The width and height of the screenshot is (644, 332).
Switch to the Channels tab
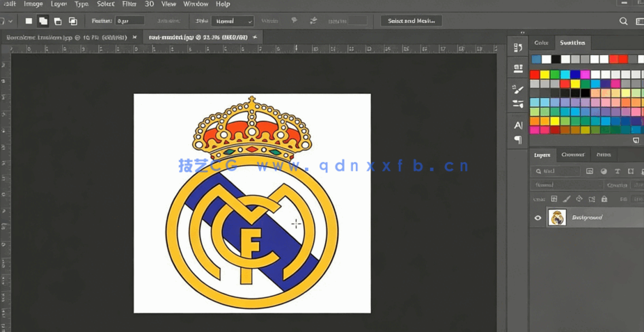tap(572, 155)
